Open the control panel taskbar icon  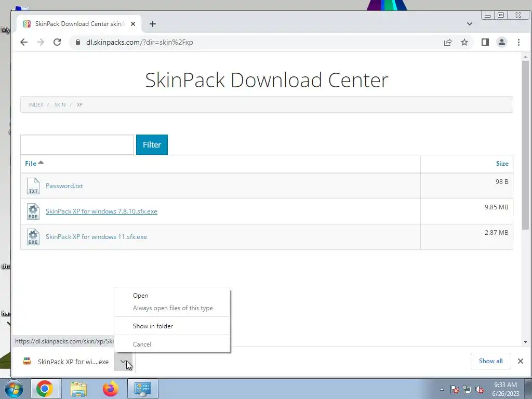click(x=142, y=389)
